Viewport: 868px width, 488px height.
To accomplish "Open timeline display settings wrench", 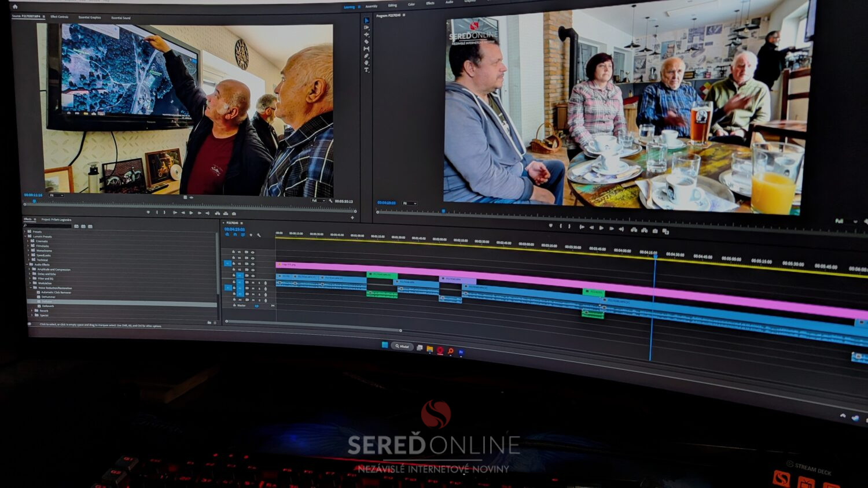I will pyautogui.click(x=259, y=235).
